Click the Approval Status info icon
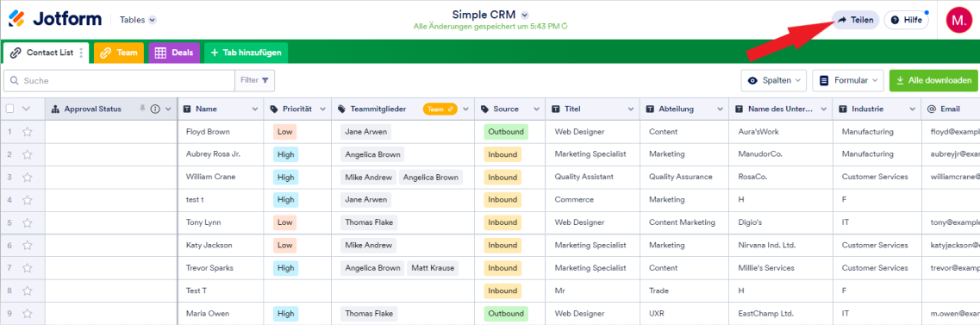The height and width of the screenshot is (325, 980). point(156,109)
